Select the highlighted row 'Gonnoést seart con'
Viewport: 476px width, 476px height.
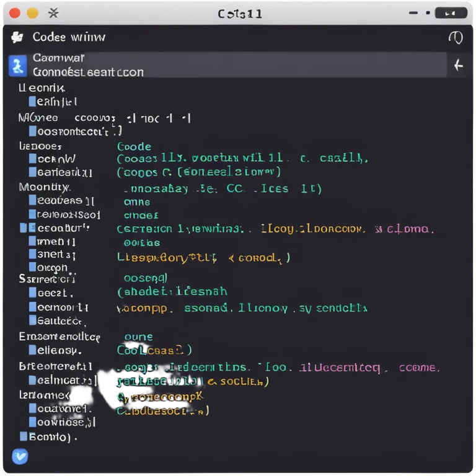coord(227,65)
